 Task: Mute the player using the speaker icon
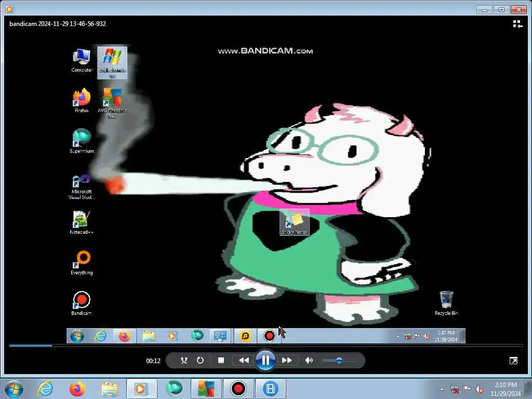coord(309,361)
